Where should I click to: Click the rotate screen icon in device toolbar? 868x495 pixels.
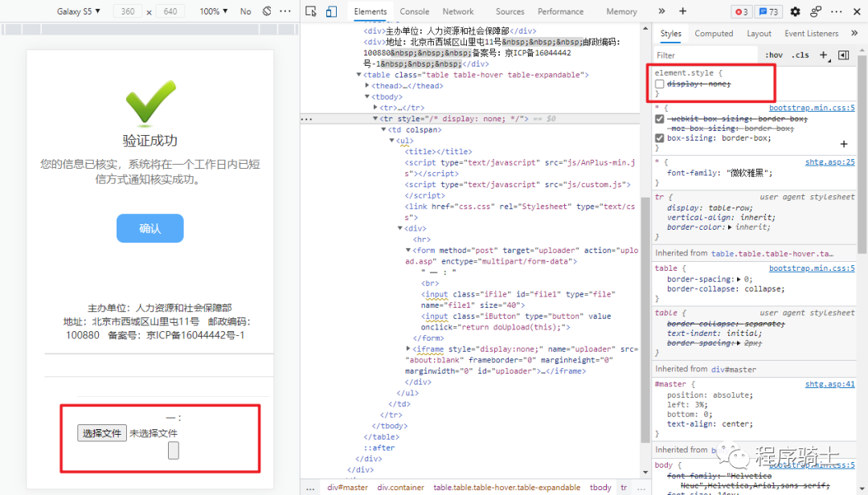pyautogui.click(x=267, y=11)
